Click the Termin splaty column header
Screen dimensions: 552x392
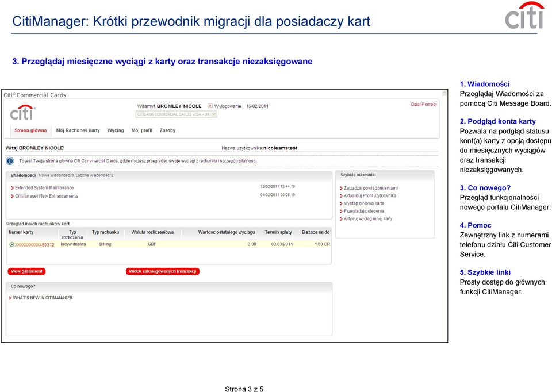coord(278,232)
